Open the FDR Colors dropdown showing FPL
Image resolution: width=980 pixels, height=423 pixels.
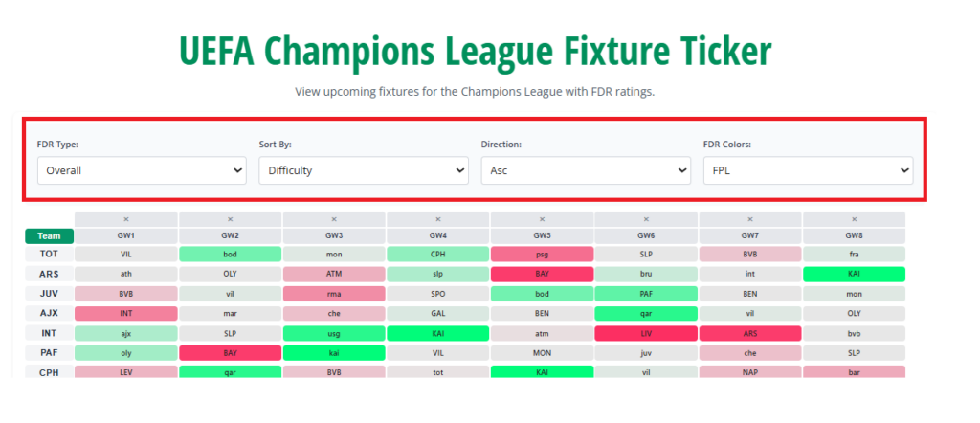[808, 170]
